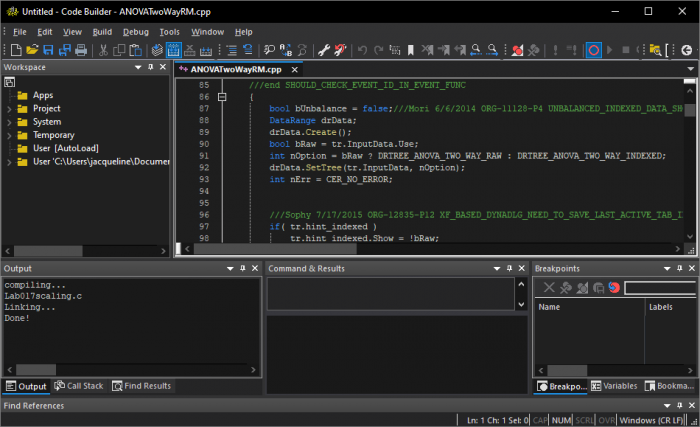Click the Find (binoculars) toolbar icon
This screenshot has height=427, width=700.
coord(270,49)
